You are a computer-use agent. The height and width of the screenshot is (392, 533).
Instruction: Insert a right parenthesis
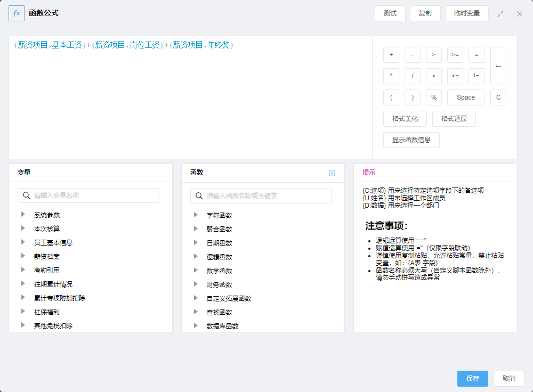[413, 97]
